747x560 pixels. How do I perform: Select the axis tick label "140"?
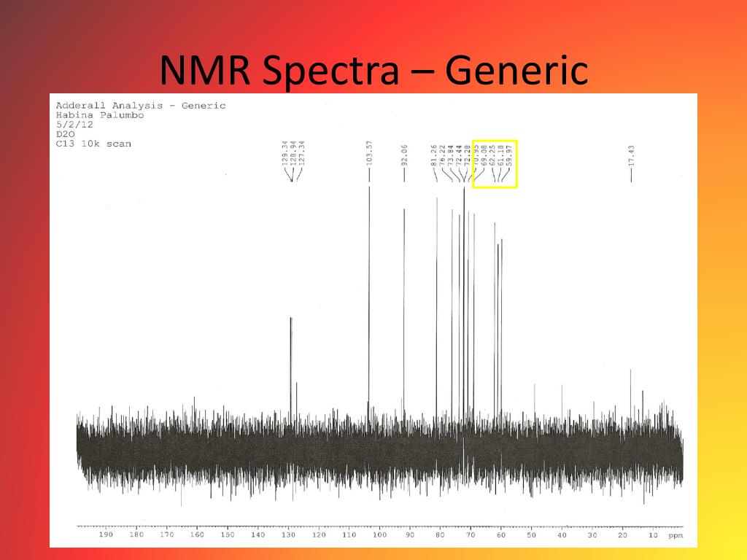coord(258,534)
